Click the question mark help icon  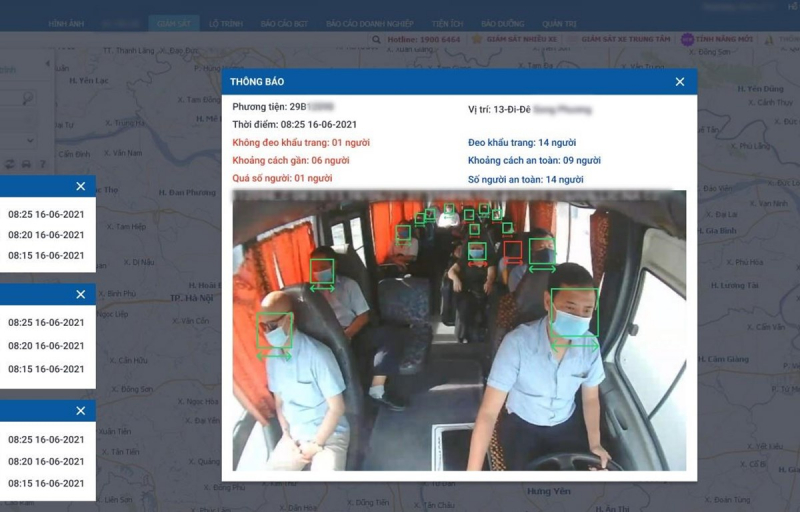pos(42,164)
